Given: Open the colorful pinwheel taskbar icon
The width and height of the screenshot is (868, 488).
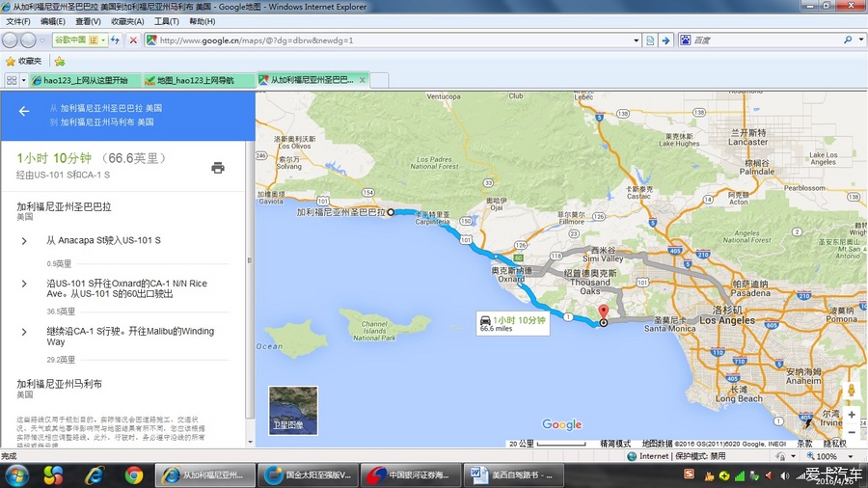Looking at the screenshot, I should click(x=54, y=475).
